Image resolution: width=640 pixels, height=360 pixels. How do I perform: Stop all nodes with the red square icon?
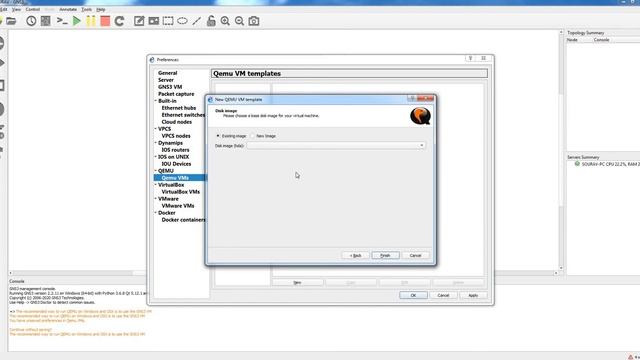[x=105, y=21]
